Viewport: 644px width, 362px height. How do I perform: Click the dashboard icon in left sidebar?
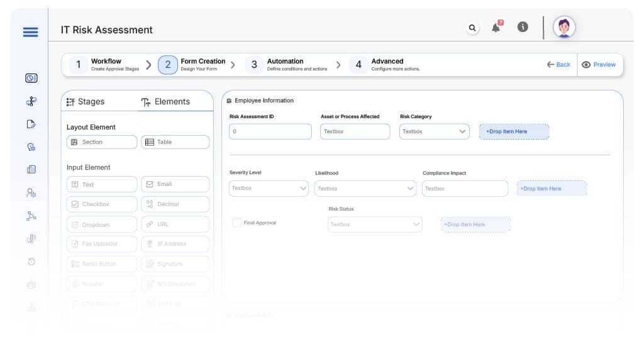(31, 78)
